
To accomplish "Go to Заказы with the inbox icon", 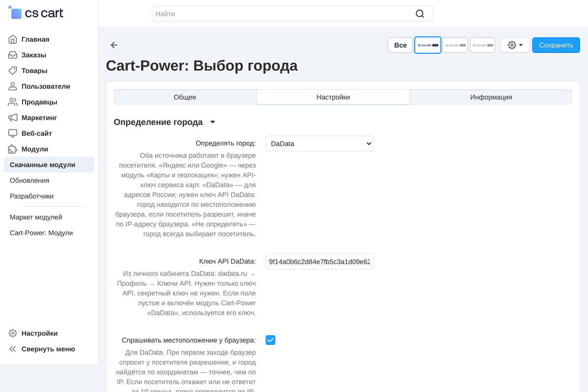I will [x=13, y=55].
